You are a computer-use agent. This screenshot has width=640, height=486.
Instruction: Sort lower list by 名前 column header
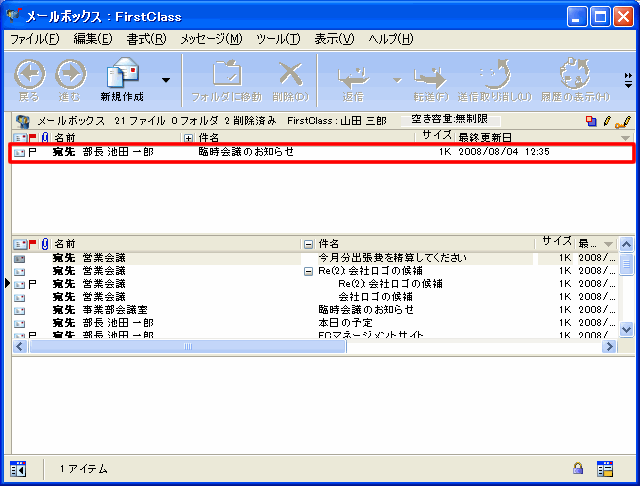coord(65,243)
